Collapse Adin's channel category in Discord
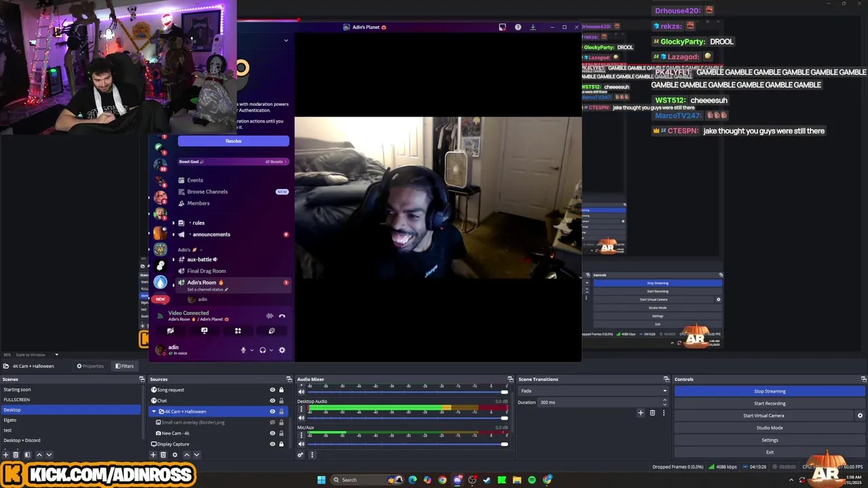 [189, 249]
